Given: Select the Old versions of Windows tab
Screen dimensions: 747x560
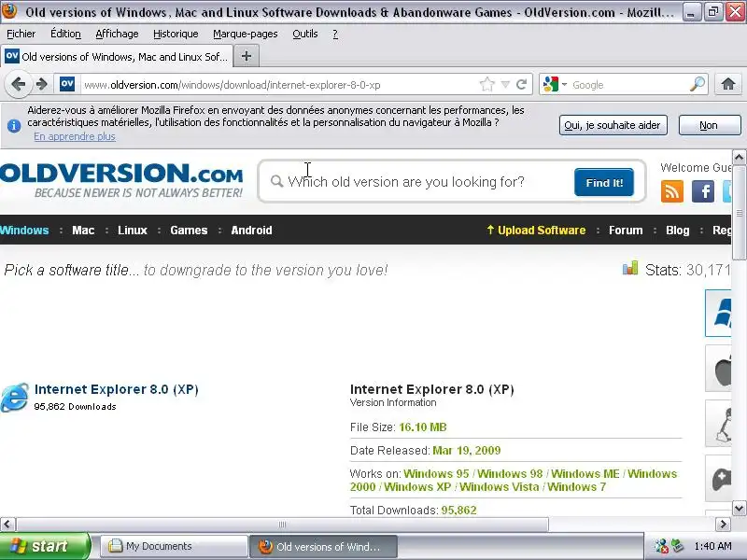Looking at the screenshot, I should coord(117,57).
